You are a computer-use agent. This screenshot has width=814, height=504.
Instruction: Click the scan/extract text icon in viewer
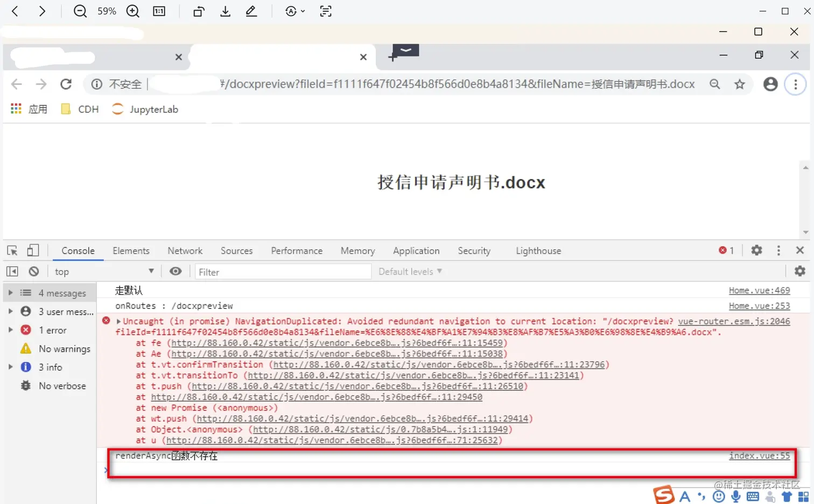[x=326, y=11]
